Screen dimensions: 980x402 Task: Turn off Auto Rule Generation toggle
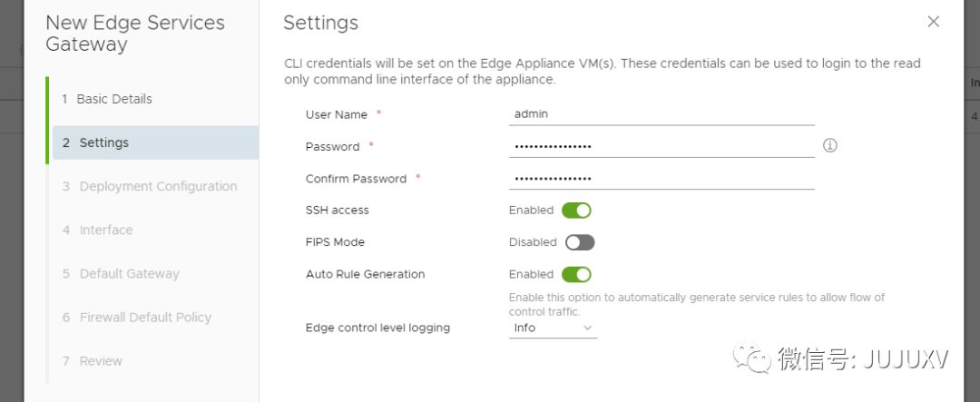(576, 274)
